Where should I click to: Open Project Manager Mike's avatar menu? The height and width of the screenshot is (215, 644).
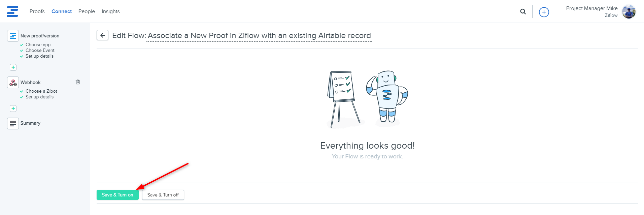(629, 12)
